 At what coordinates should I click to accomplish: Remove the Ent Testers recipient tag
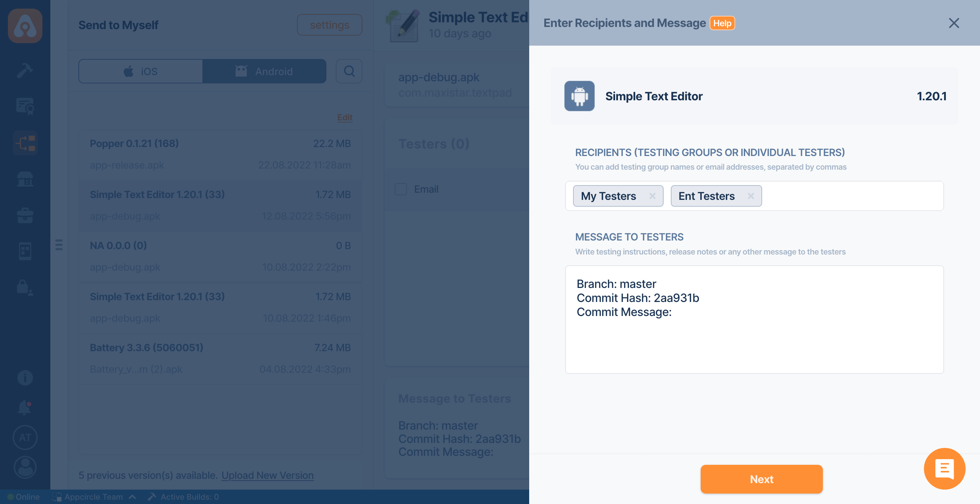pyautogui.click(x=751, y=196)
